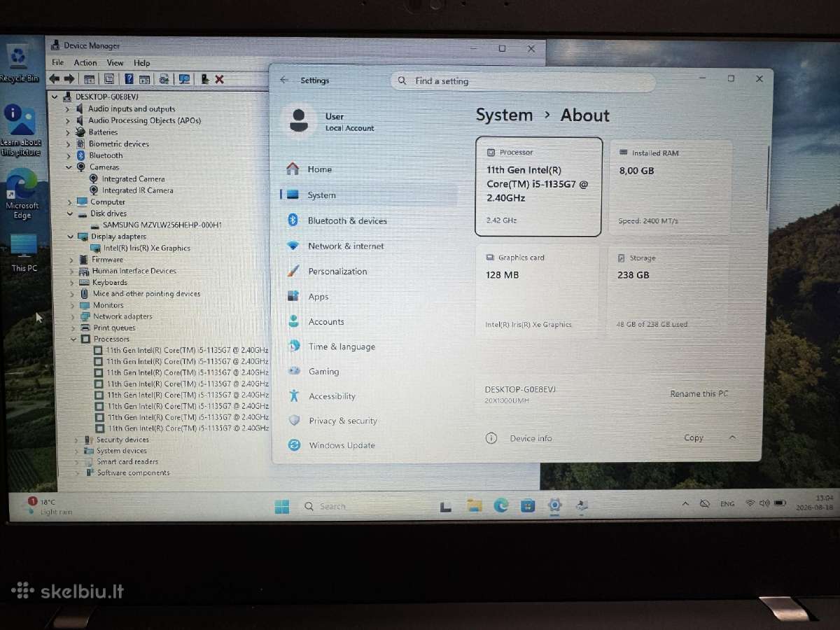The image size is (840, 630).
Task: Collapse Device info section chevron
Action: pos(732,437)
